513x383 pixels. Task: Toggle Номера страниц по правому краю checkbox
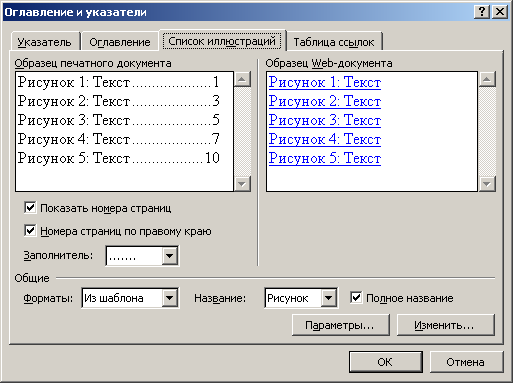[30, 231]
